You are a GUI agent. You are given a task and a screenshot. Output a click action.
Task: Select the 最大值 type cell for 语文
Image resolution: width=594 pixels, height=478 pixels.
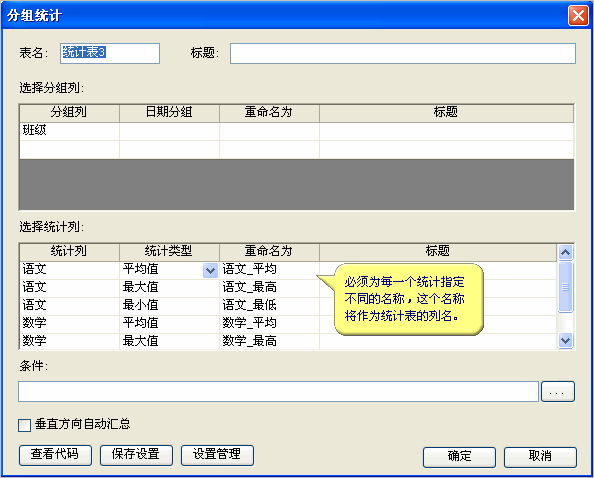(169, 287)
